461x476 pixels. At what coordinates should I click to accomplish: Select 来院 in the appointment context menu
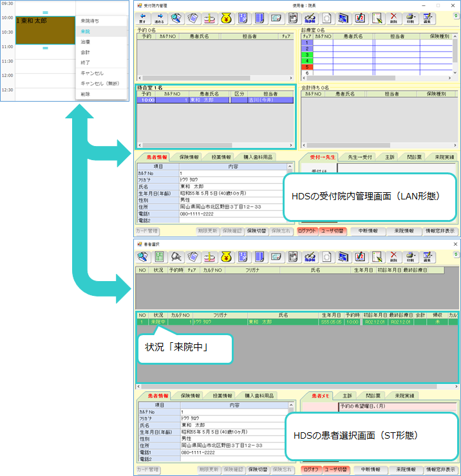(x=86, y=32)
